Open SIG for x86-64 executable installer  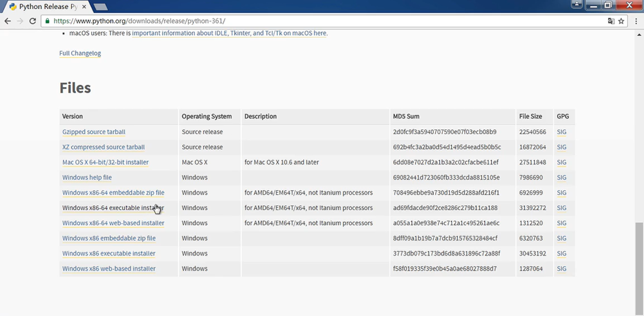point(562,208)
